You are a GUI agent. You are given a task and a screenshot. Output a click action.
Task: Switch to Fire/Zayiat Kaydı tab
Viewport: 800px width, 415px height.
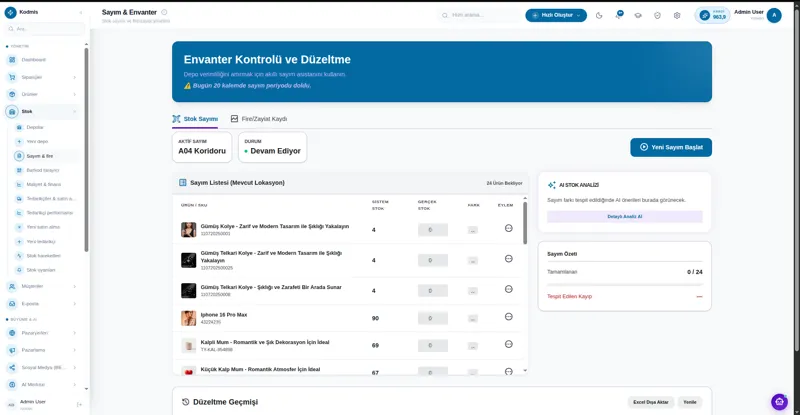[x=259, y=119]
